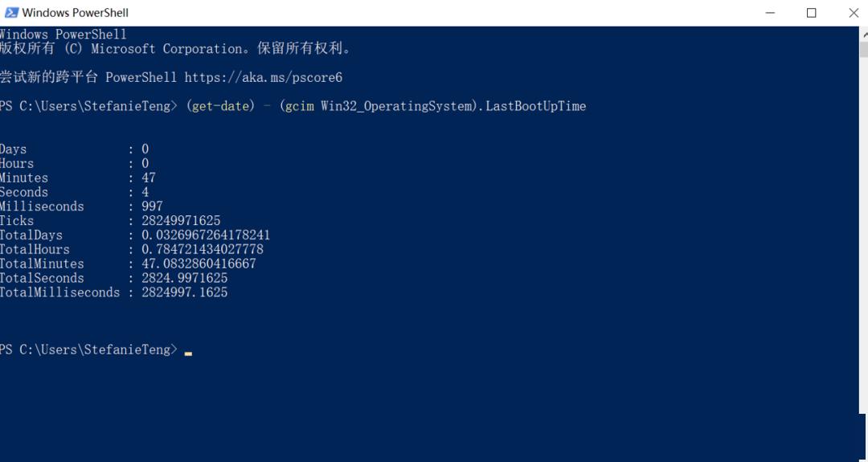Click the Minutes value 47
Image resolution: width=868 pixels, height=462 pixels.
click(x=149, y=178)
